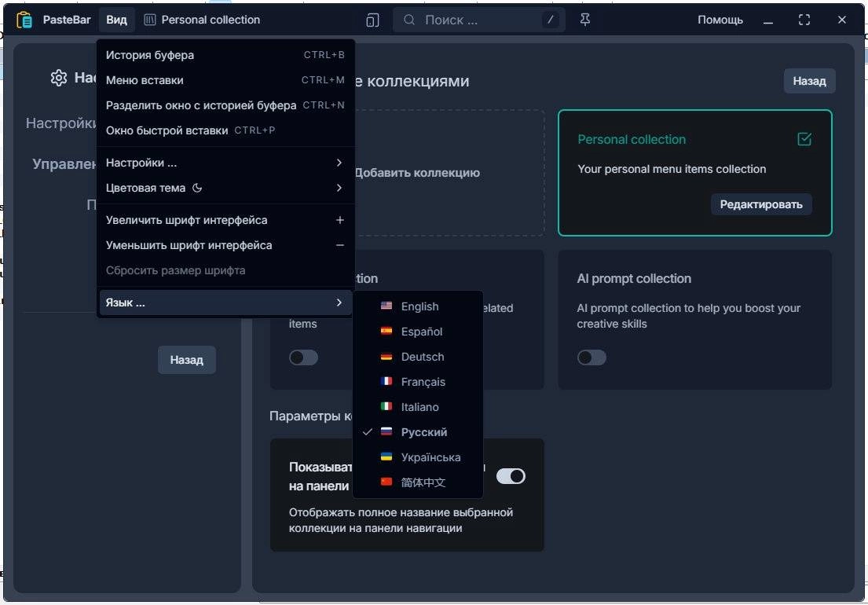
Task: Click the Italian flag icon
Action: pyautogui.click(x=386, y=406)
